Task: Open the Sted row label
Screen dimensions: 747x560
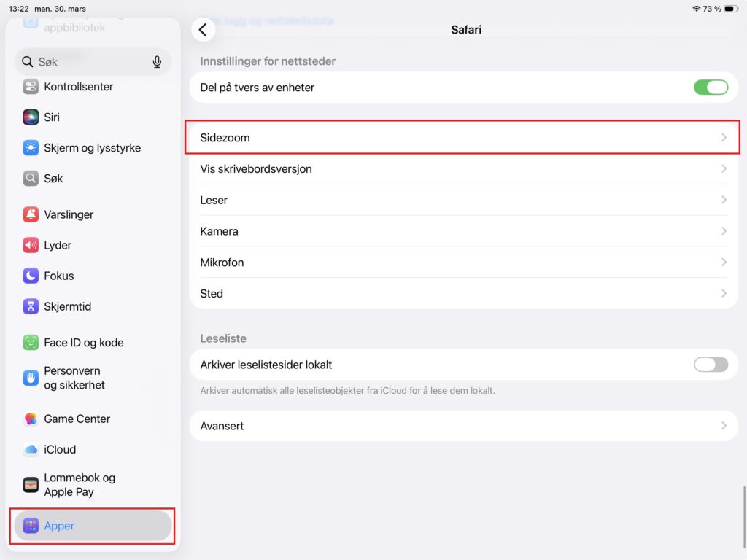Action: pyautogui.click(x=212, y=293)
